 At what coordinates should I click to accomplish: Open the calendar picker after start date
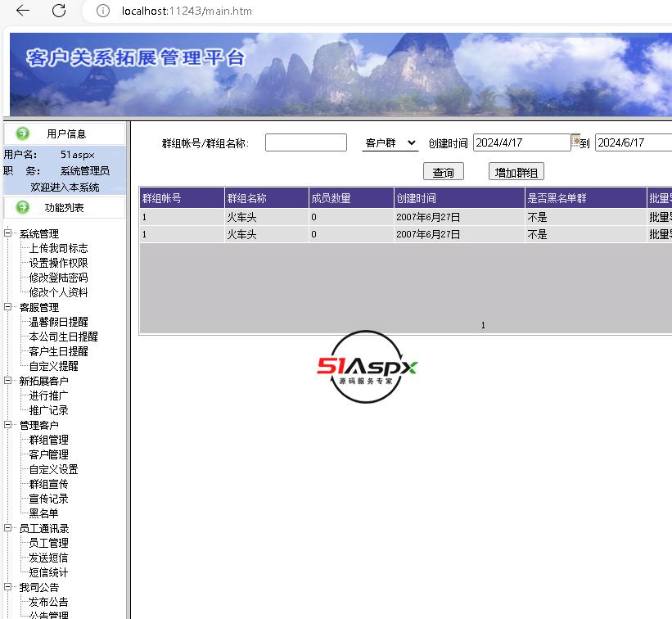tap(575, 140)
